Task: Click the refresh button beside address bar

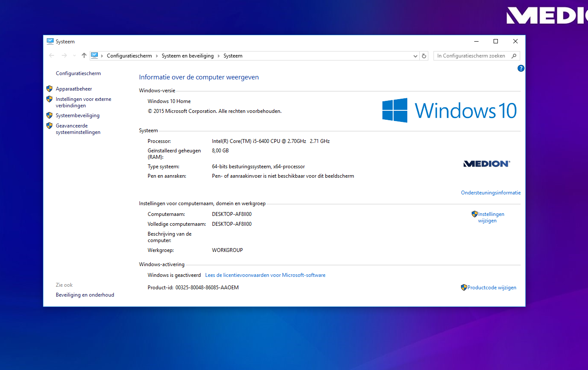Action: (x=424, y=56)
